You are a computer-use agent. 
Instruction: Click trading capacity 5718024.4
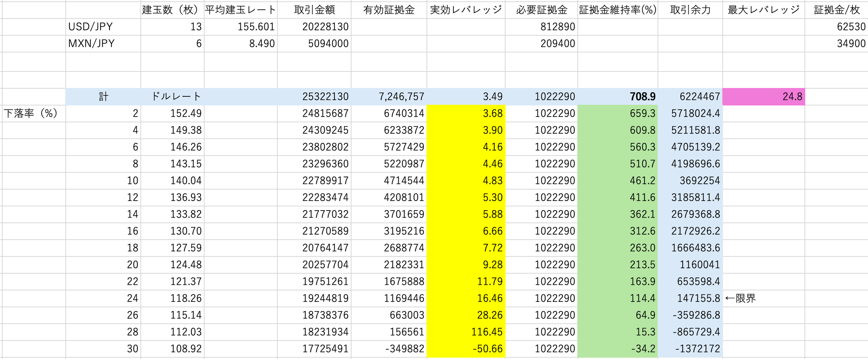690,113
